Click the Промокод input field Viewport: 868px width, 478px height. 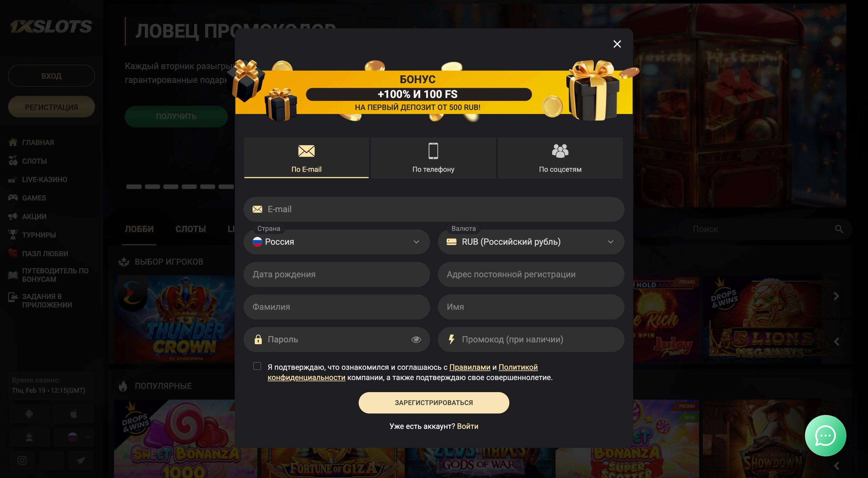[x=531, y=339]
